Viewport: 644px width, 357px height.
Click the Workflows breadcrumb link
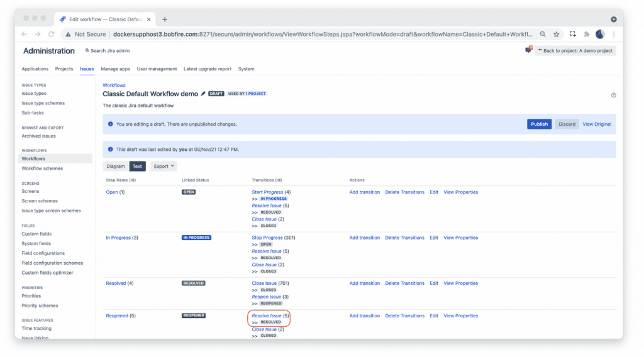point(114,85)
